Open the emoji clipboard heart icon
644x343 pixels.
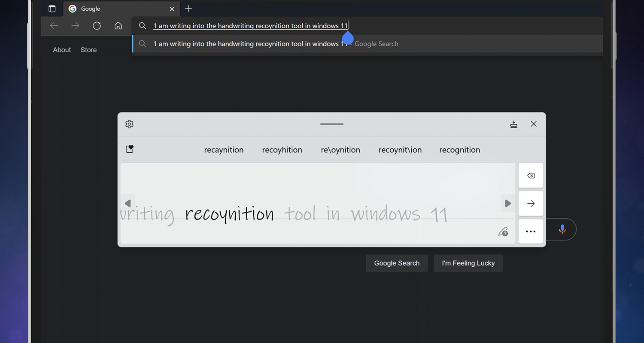click(129, 149)
